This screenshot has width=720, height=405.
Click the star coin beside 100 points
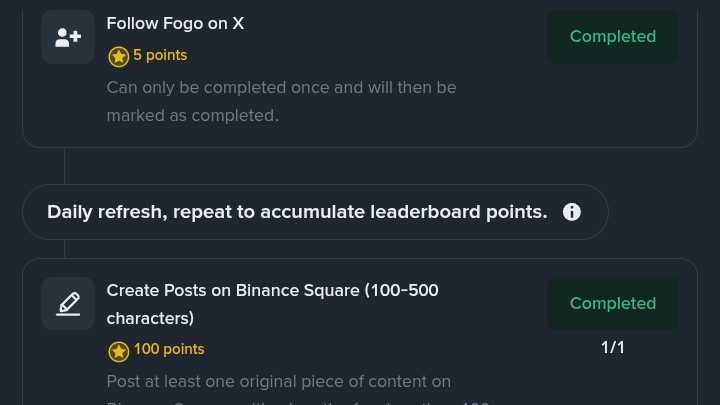tap(118, 350)
